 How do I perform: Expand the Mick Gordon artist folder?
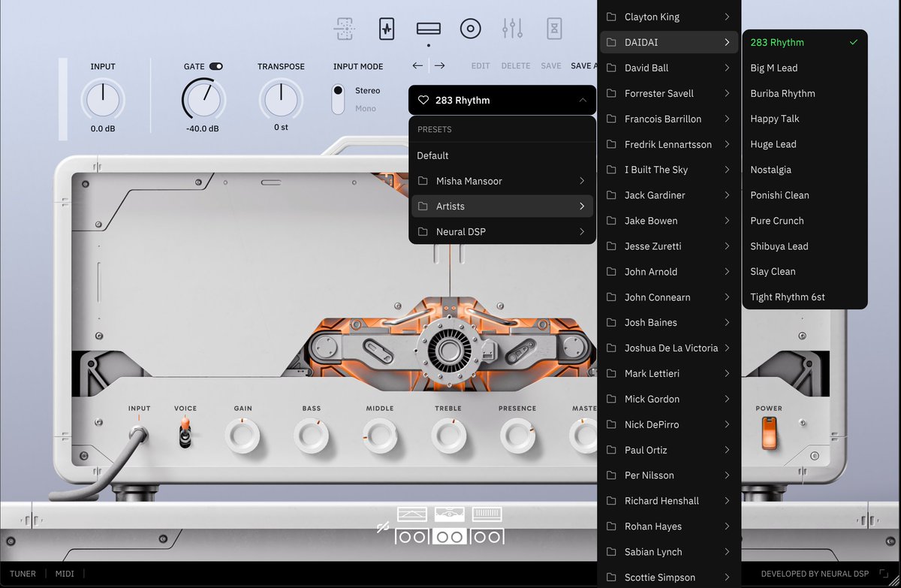coord(670,400)
